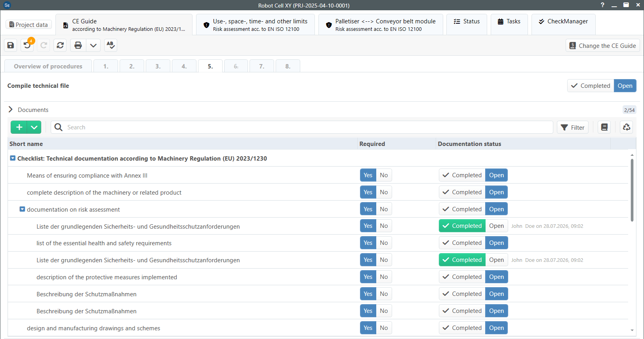Select Overview of procedures tab
The width and height of the screenshot is (644, 339).
point(48,66)
